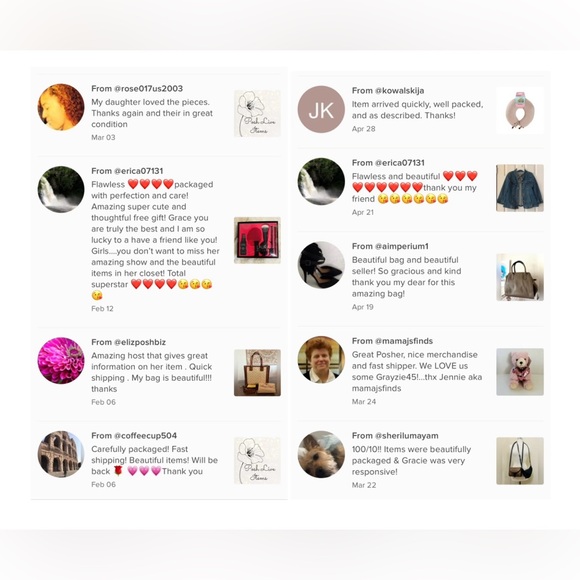View Posh Live Items thumbnail by Mar 03 review
Image resolution: width=580 pixels, height=580 pixels.
[257, 113]
